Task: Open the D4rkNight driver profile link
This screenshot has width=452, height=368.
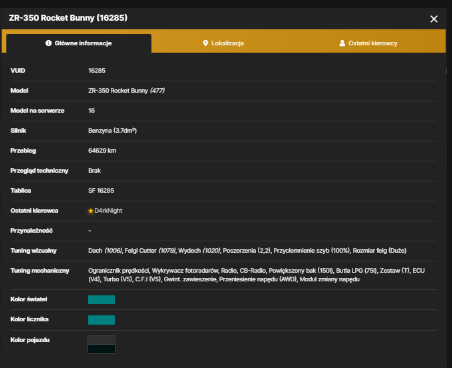Action: coord(108,211)
